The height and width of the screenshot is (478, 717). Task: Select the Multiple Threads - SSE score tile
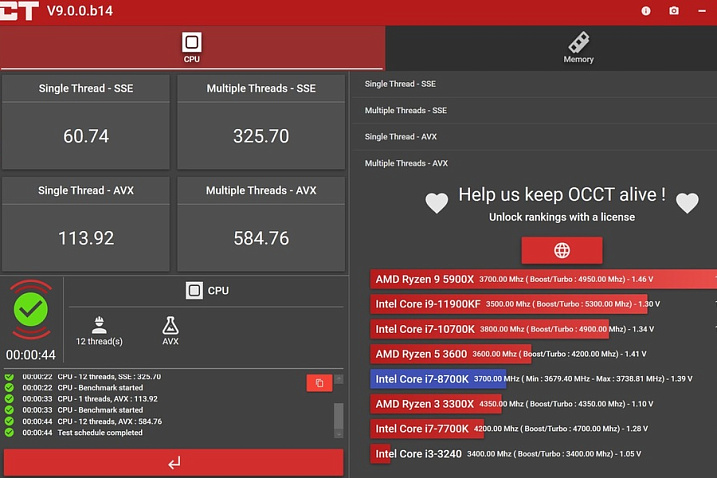click(261, 122)
